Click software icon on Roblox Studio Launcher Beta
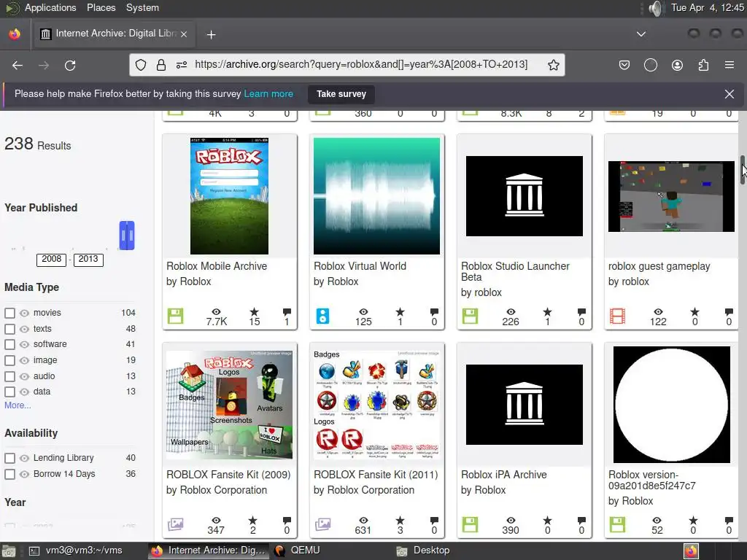 click(470, 316)
